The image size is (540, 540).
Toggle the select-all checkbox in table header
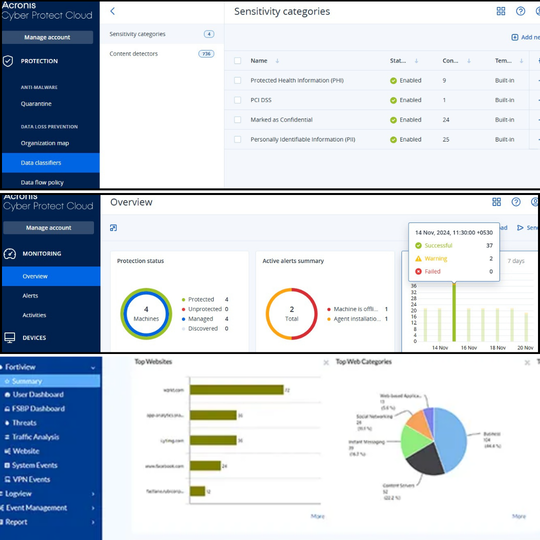237,61
